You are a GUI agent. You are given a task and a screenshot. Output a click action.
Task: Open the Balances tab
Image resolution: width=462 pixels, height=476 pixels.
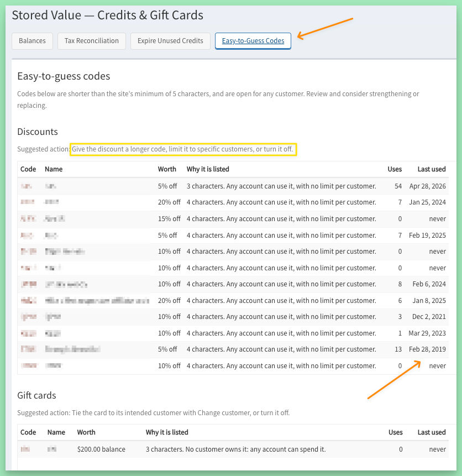click(32, 41)
